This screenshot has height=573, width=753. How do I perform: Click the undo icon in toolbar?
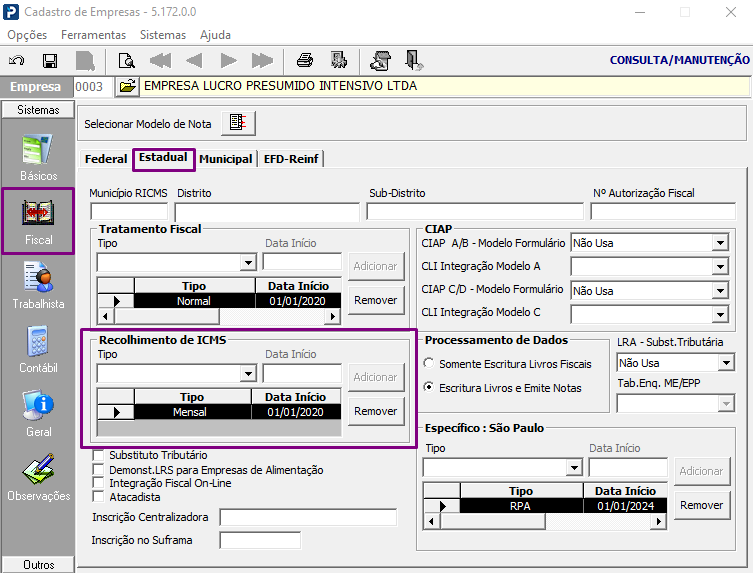point(17,60)
